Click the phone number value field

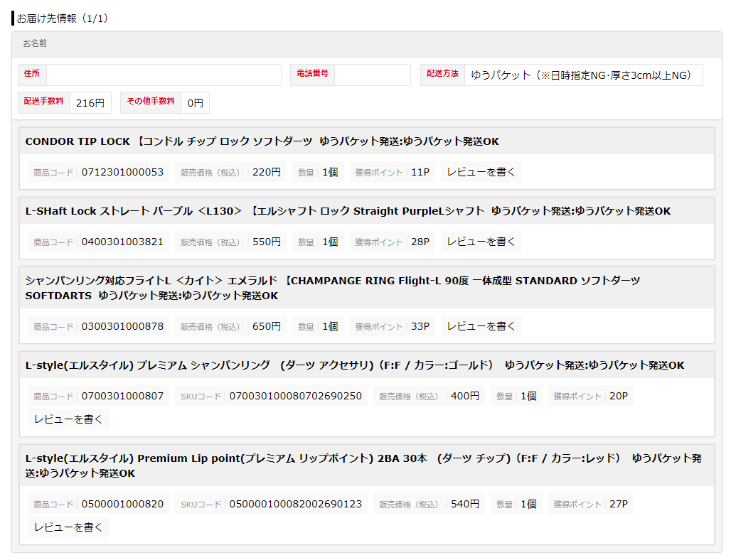(373, 75)
